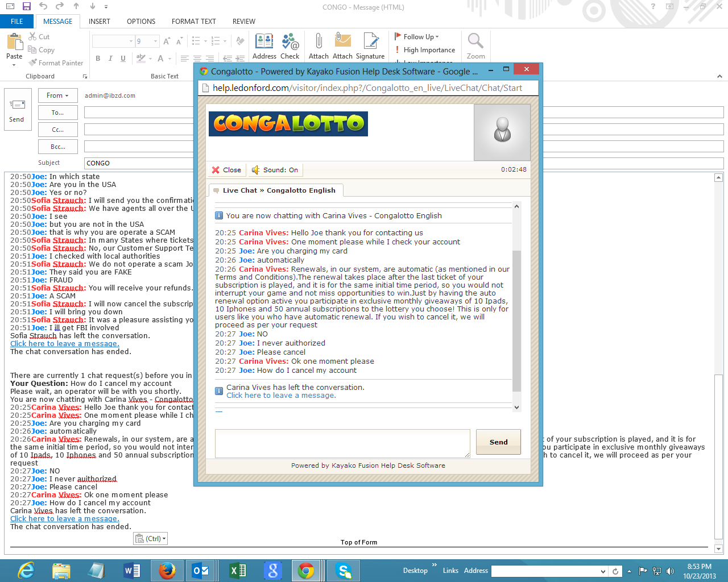Mark message as High Importance
The width and height of the screenshot is (728, 582).
click(x=425, y=50)
